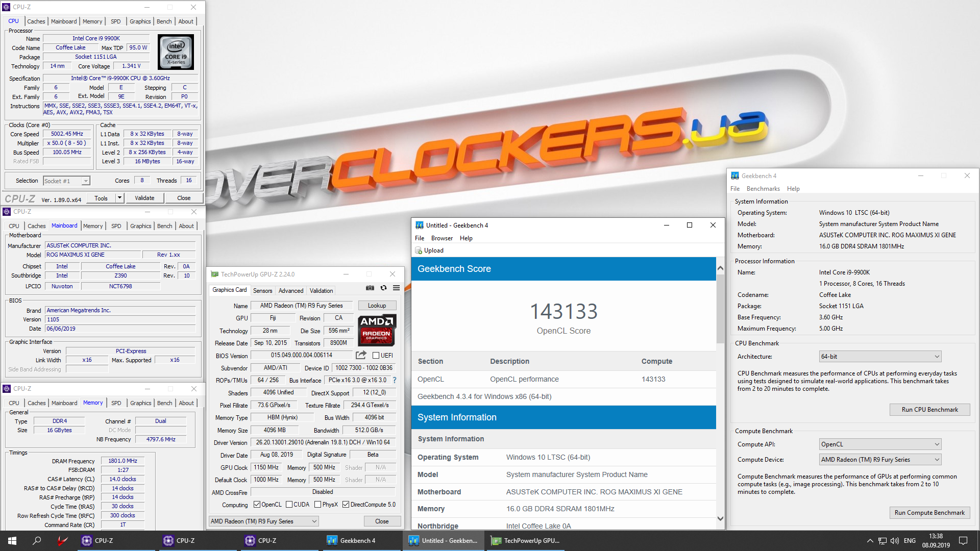Open Sensors tab in GPU-Z
980x551 pixels.
point(263,291)
